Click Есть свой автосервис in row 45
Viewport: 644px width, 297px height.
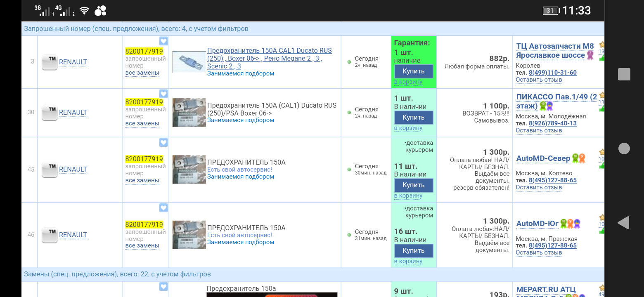click(x=240, y=170)
